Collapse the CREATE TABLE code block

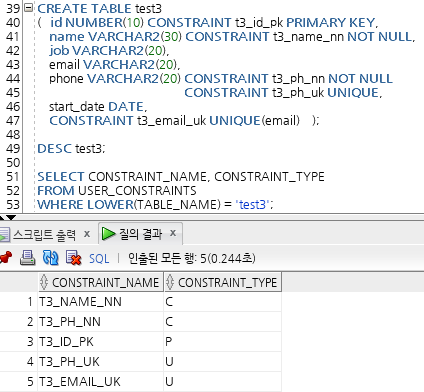29,8
